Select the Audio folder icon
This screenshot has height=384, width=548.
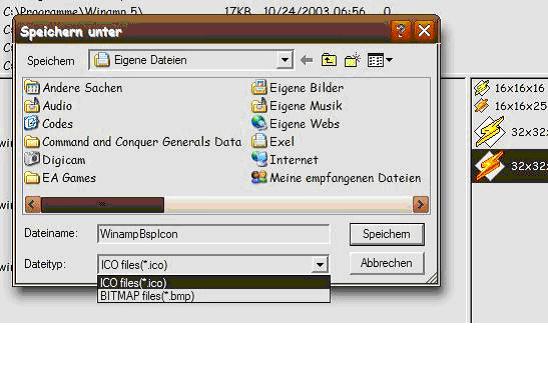coord(32,105)
